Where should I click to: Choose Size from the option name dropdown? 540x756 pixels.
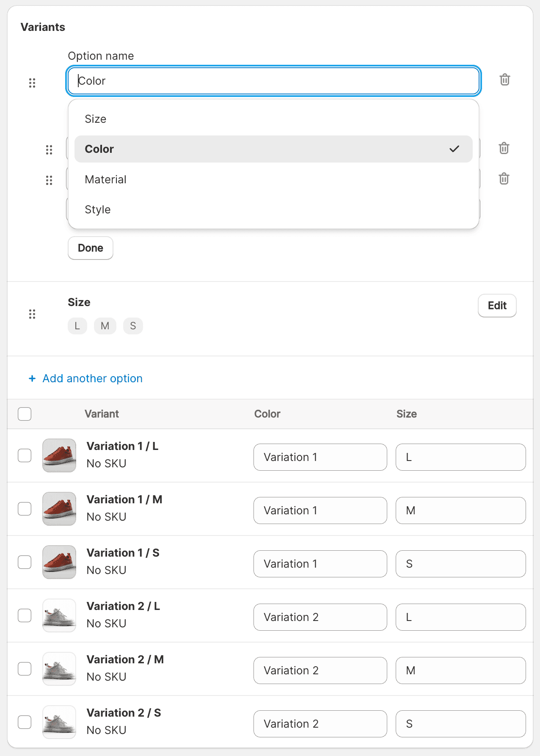[96, 119]
